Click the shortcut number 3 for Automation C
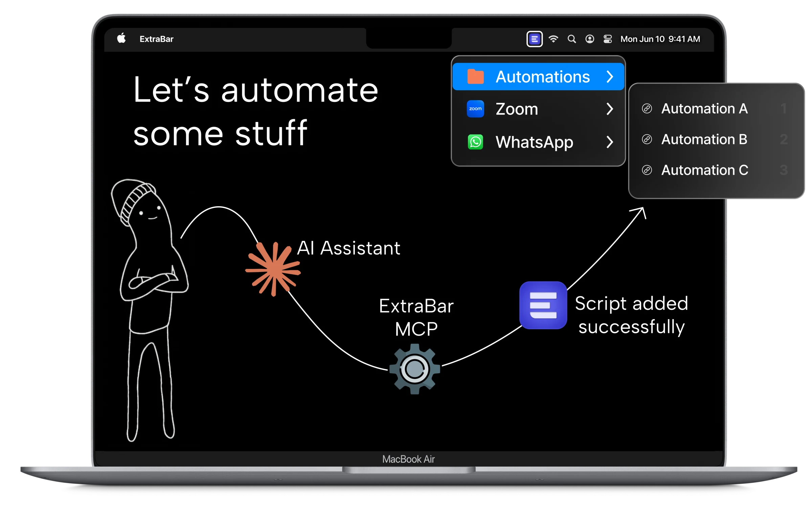The height and width of the screenshot is (508, 812). (784, 170)
